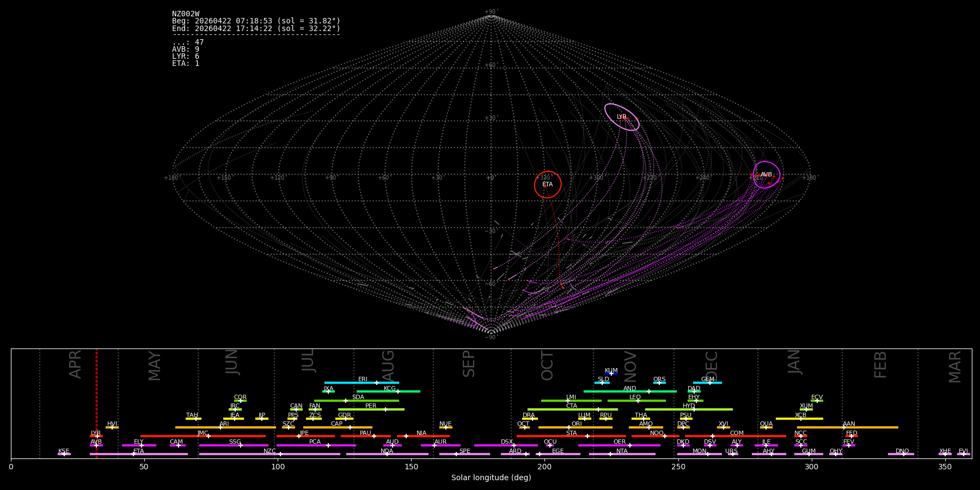Viewport: 980px width, 490px height.
Task: Click the 'LYR: 6' count in legend
Action: click(x=186, y=57)
